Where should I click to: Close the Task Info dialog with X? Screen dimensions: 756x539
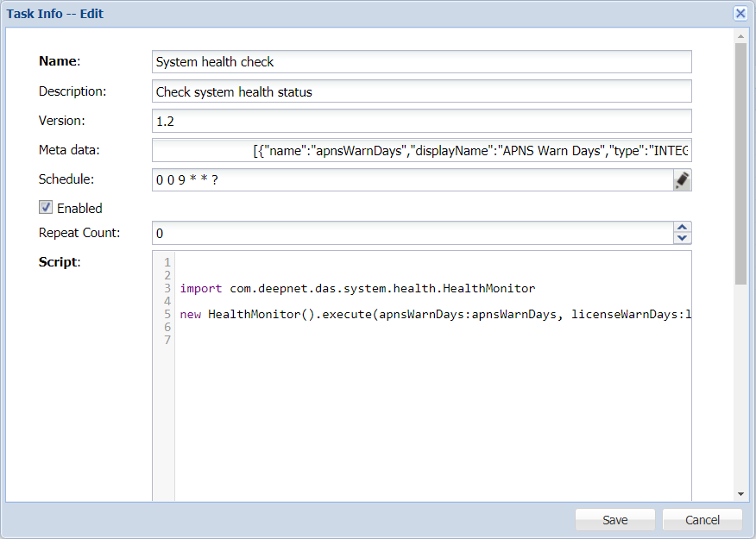[740, 13]
